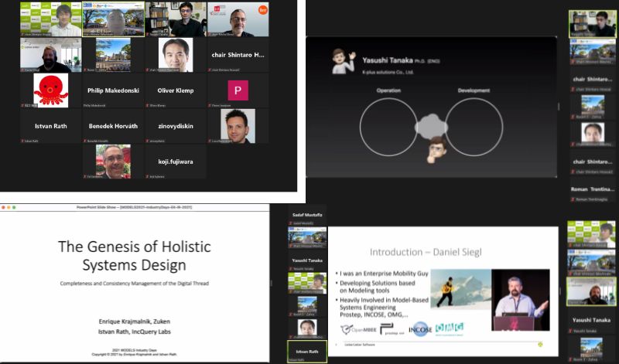Image resolution: width=619 pixels, height=364 pixels.
Task: Click the Yasushi Tanaka tile beside the PowerPoint slide
Action: coord(307,262)
